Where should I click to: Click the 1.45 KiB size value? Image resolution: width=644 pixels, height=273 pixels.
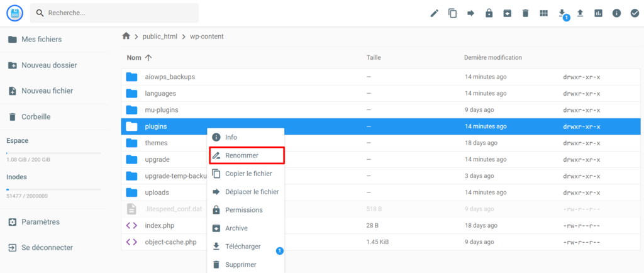click(377, 242)
